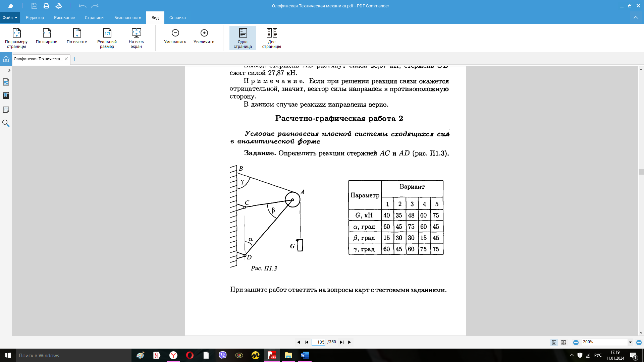Toggle single page mode in status bar
Screen dimensions: 644x362
point(554,342)
